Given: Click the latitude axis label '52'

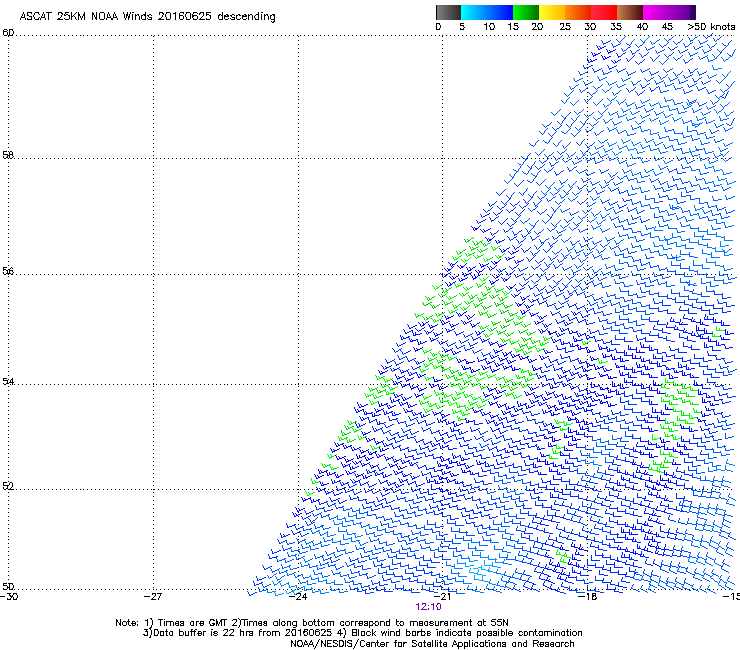Looking at the screenshot, I should (x=8, y=486).
